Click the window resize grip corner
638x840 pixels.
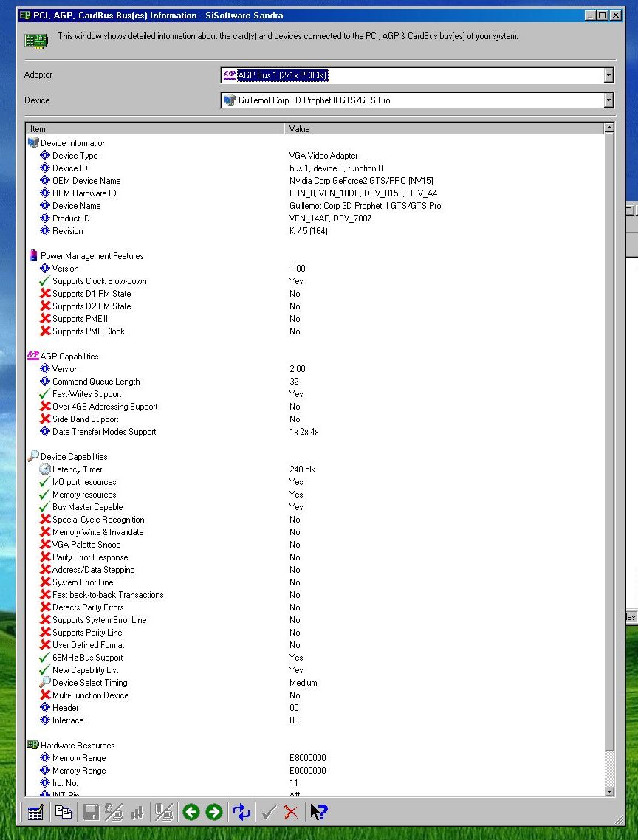619,819
